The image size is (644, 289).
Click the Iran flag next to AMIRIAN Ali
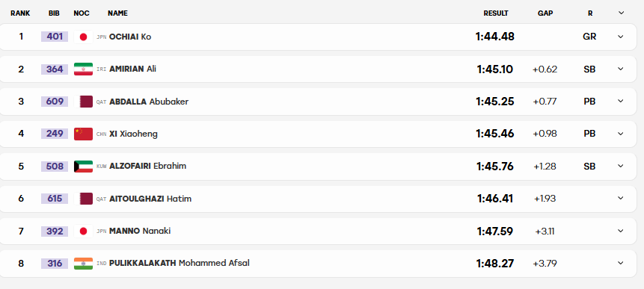(83, 69)
